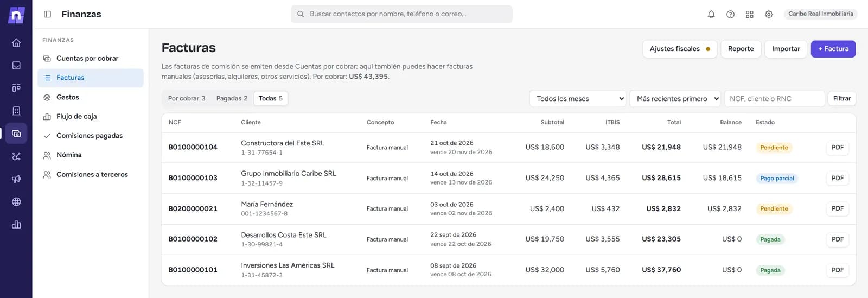Click the Importar button
This screenshot has height=298, width=868.
[786, 49]
